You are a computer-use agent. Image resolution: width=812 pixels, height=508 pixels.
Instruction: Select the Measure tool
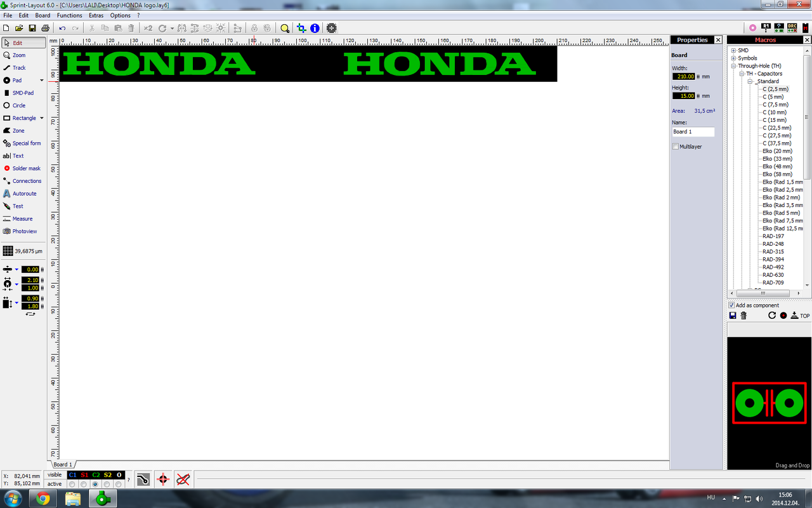23,218
